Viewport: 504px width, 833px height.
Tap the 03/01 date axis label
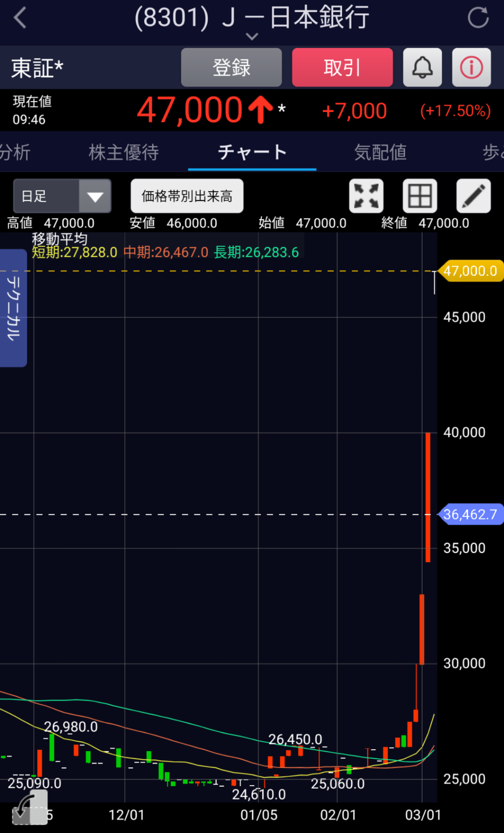pos(423,815)
